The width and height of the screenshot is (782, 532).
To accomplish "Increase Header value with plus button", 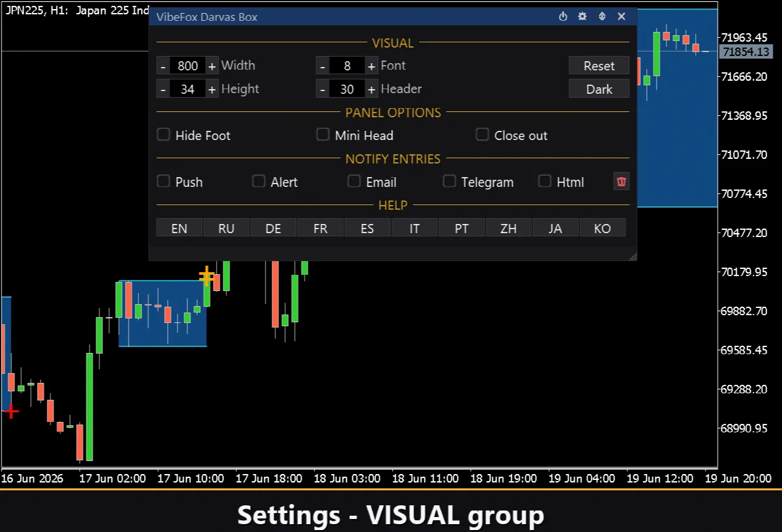I will point(371,89).
